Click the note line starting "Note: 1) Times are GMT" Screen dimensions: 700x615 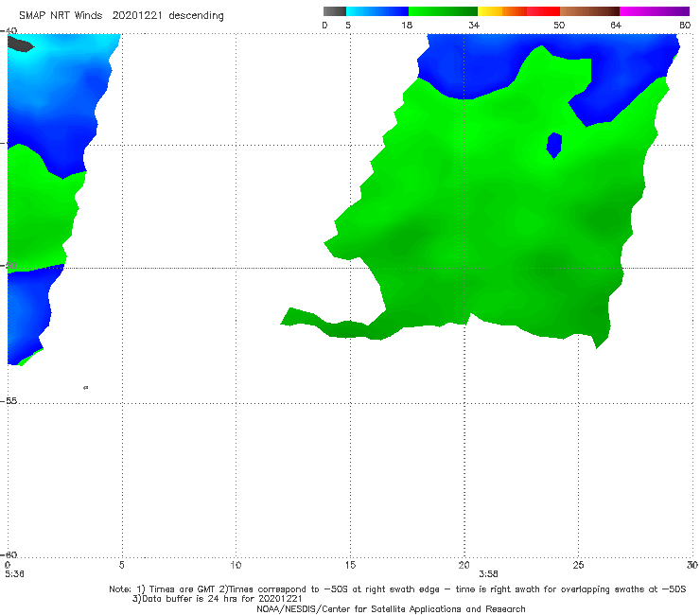click(x=397, y=589)
